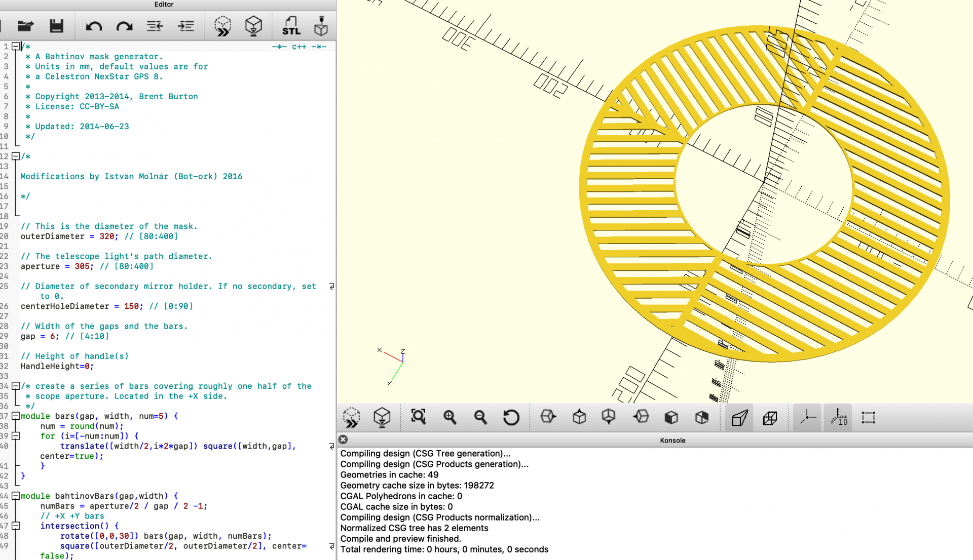Toggle the scale markers display
The image size is (973, 560).
838,418
